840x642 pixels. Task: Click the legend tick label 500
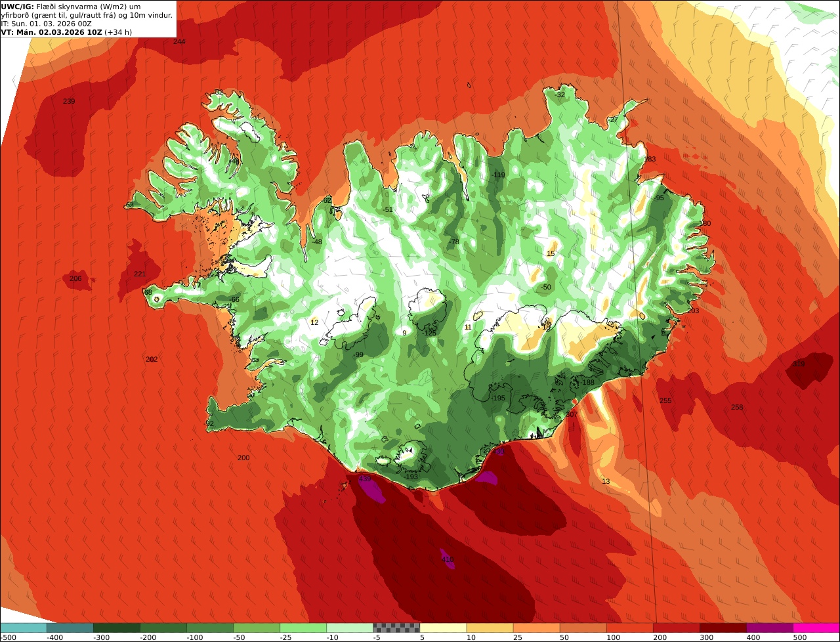coord(799,637)
